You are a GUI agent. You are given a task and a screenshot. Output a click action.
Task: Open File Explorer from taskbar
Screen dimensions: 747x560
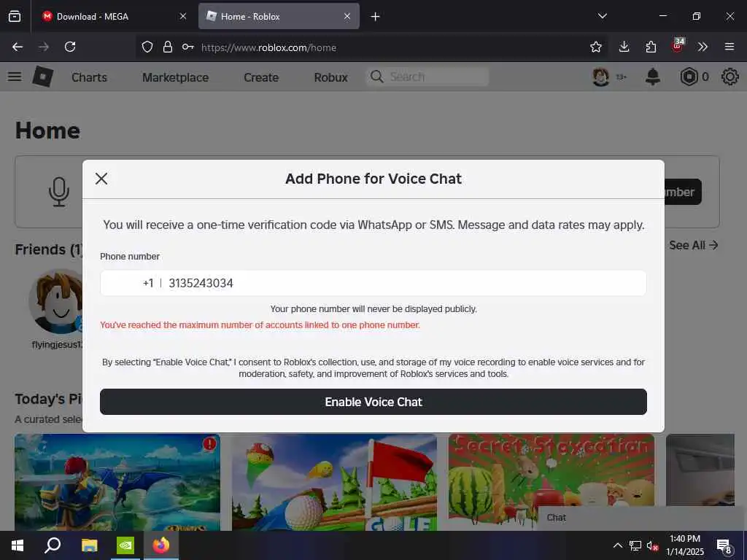(89, 545)
